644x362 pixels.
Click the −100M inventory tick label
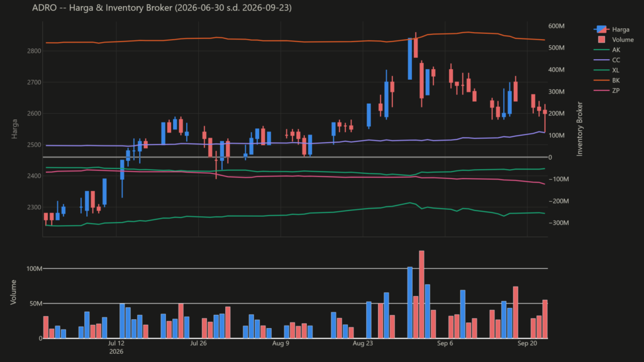[x=558, y=179]
